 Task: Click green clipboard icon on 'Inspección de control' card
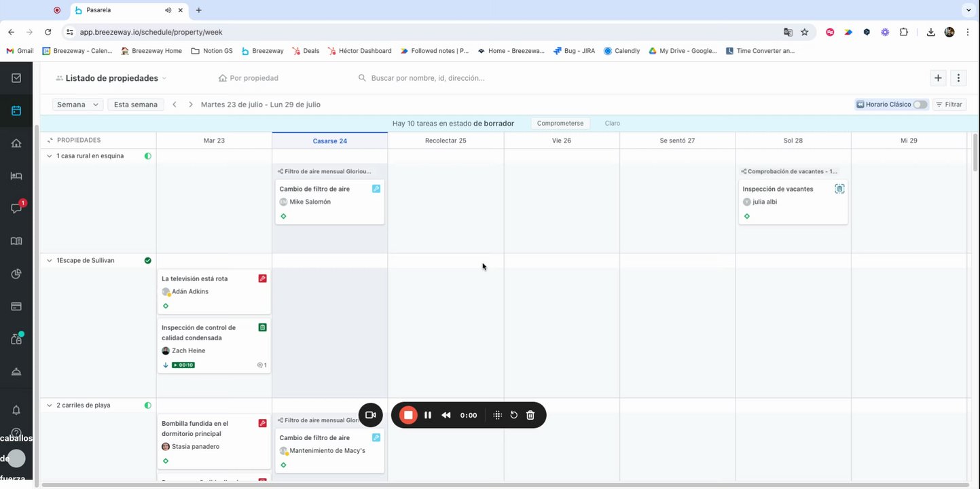tap(262, 327)
